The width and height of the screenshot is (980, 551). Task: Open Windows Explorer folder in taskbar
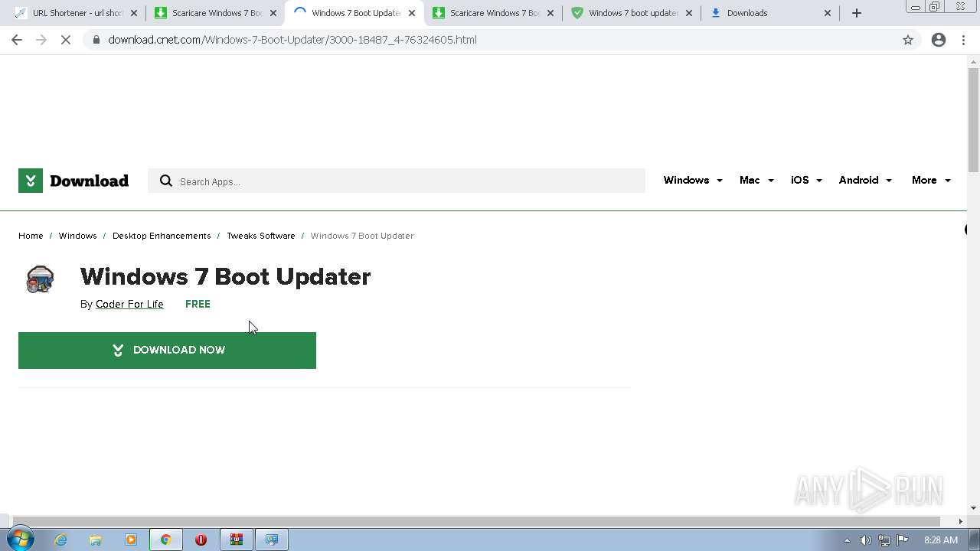coord(96,540)
